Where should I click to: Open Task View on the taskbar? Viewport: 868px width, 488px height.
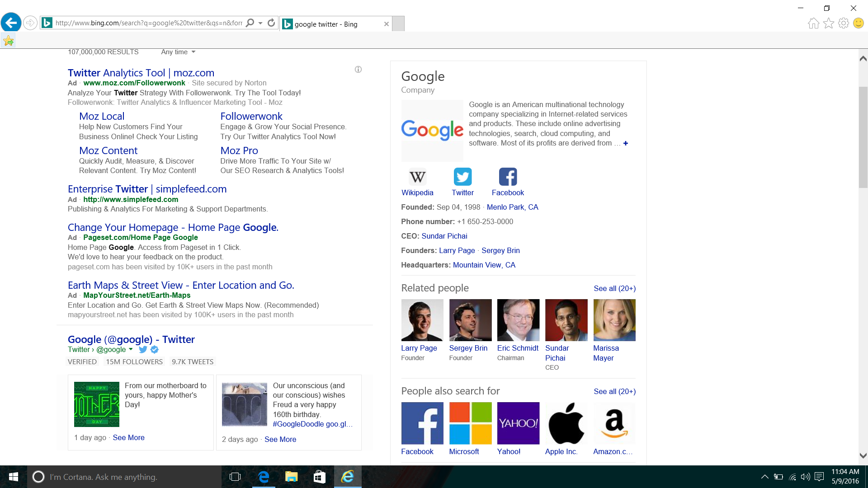235,477
